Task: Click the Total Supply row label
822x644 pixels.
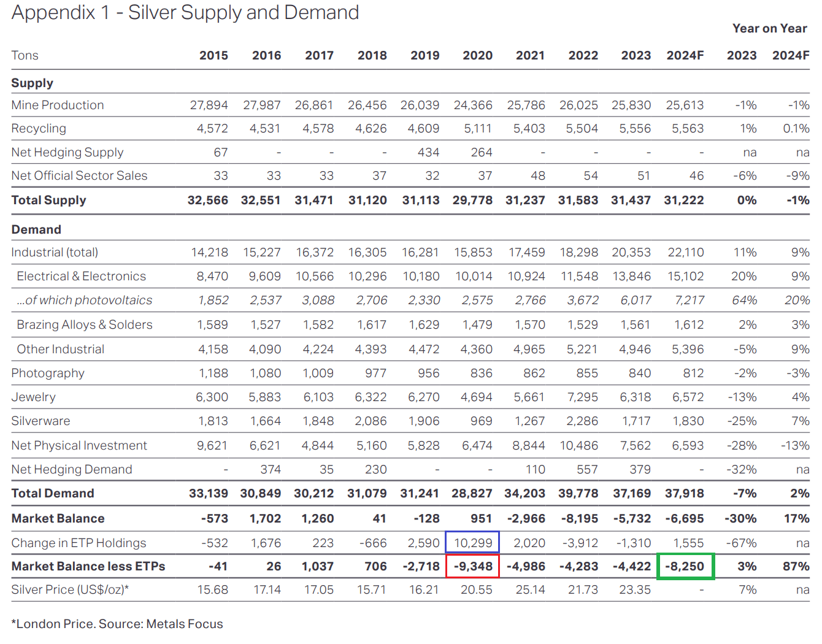Action: (x=48, y=200)
